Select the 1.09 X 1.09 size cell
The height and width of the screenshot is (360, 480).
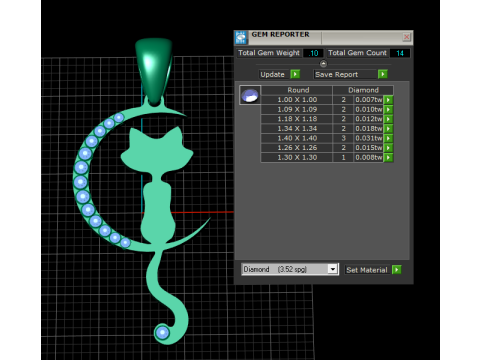(x=297, y=109)
